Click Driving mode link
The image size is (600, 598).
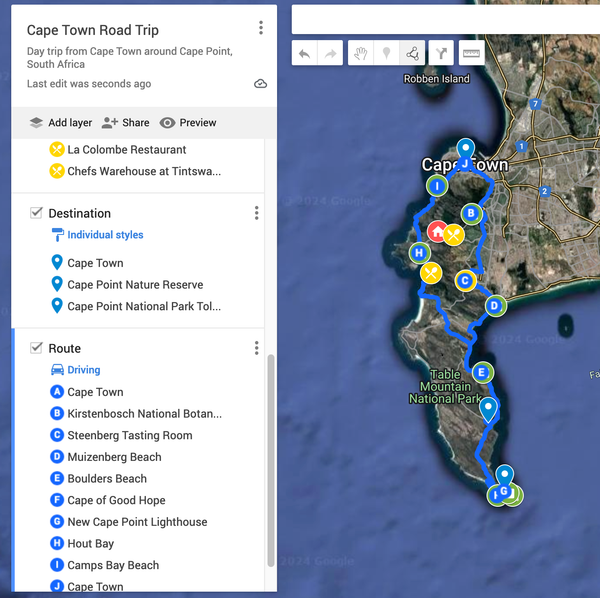(84, 370)
